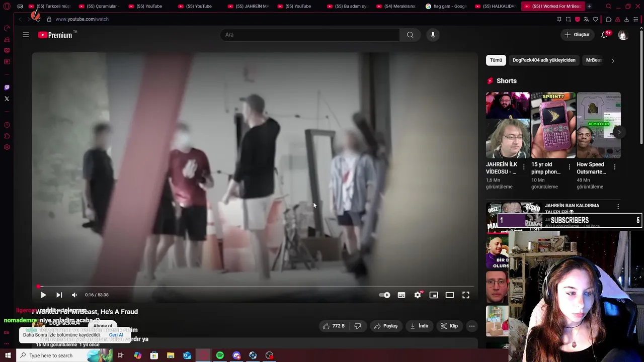The width and height of the screenshot is (644, 362).
Task: Search open tabs magnifier icon
Action: coord(608,7)
